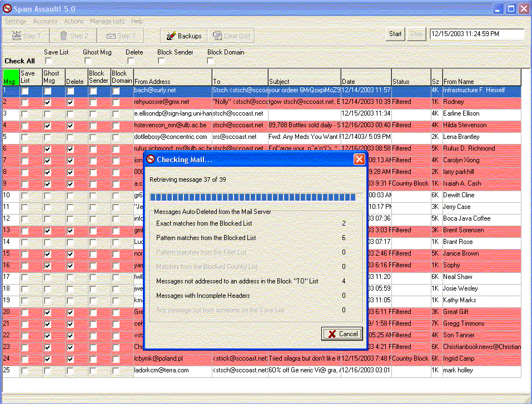Click name Kathy Marks

460,300
